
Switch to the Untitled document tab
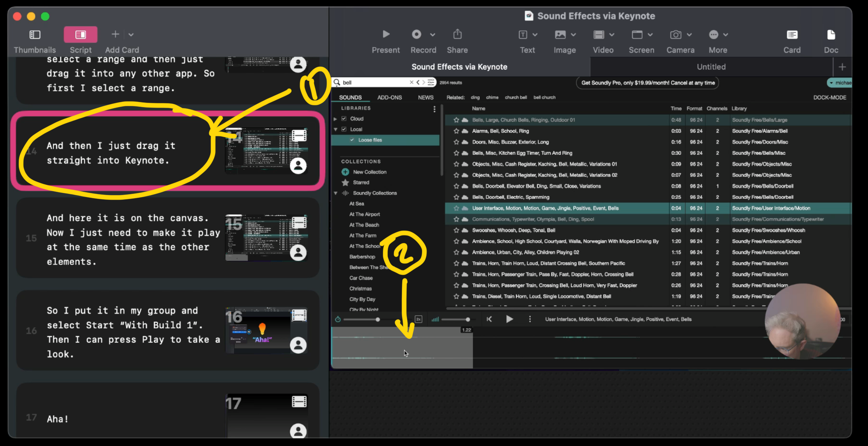711,67
